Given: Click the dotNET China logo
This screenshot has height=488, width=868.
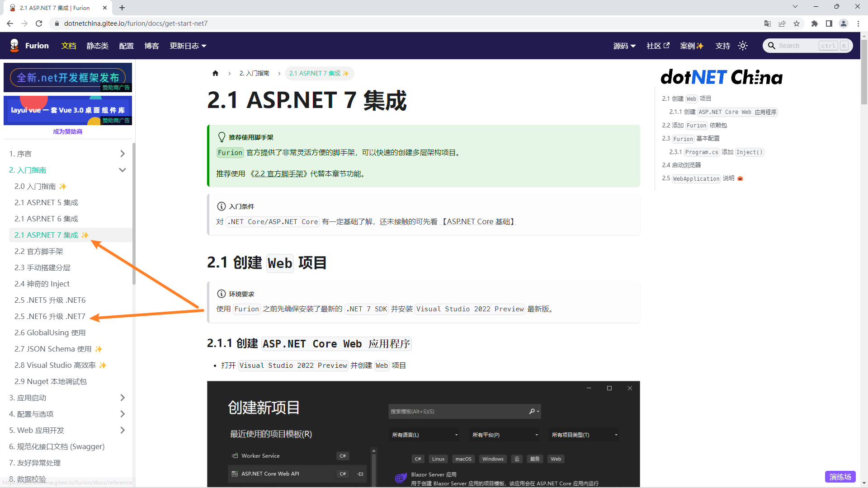Looking at the screenshot, I should tap(722, 77).
